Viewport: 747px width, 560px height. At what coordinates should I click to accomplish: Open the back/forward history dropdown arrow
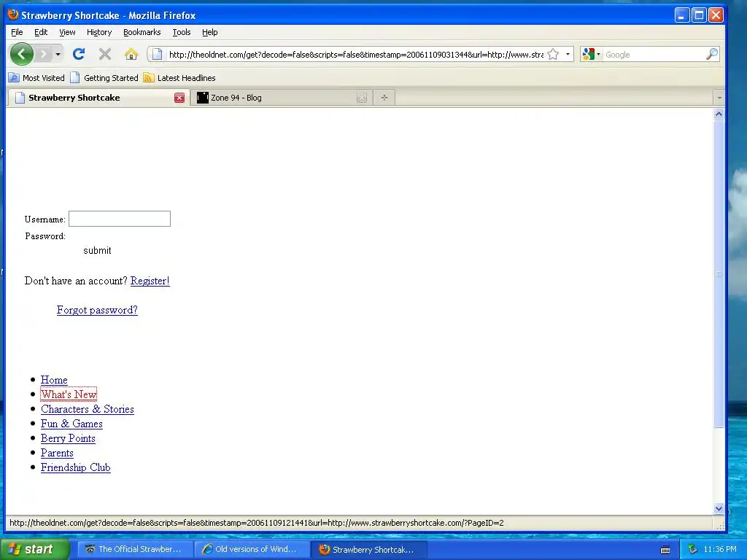click(58, 54)
